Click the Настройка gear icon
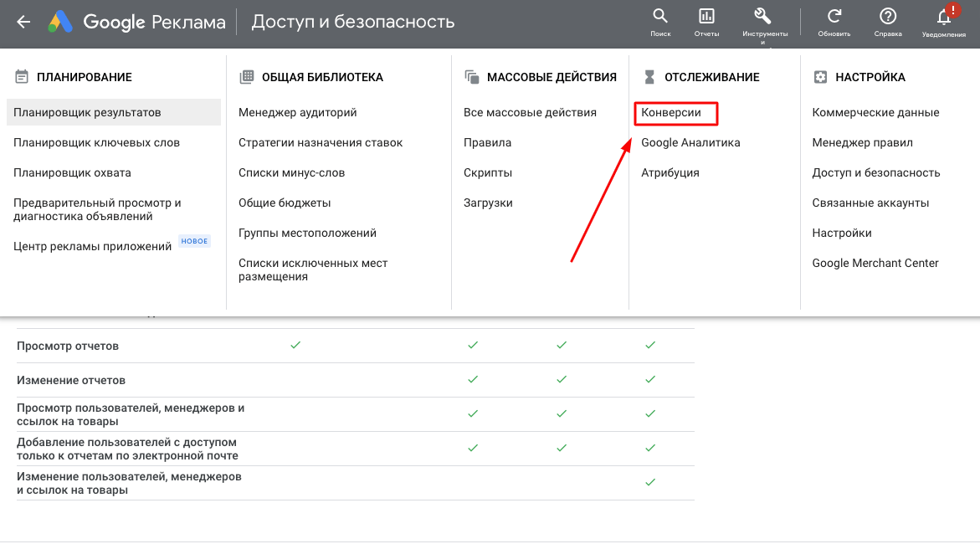The image size is (980, 544). point(820,77)
